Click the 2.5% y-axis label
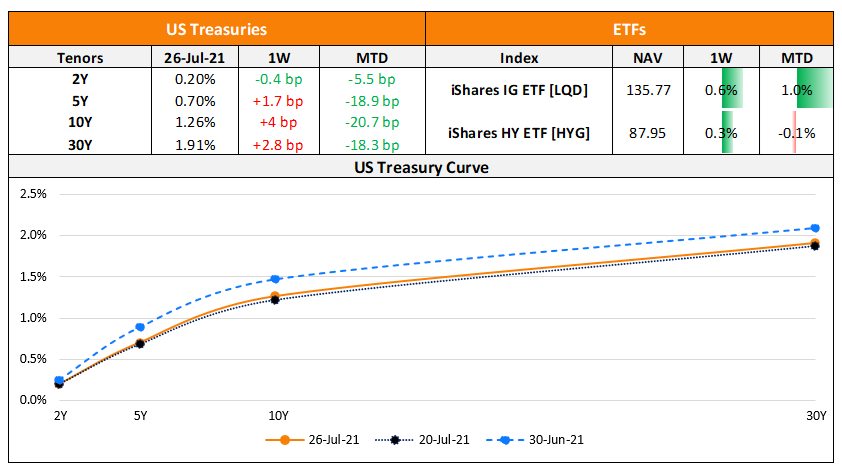 coord(34,193)
